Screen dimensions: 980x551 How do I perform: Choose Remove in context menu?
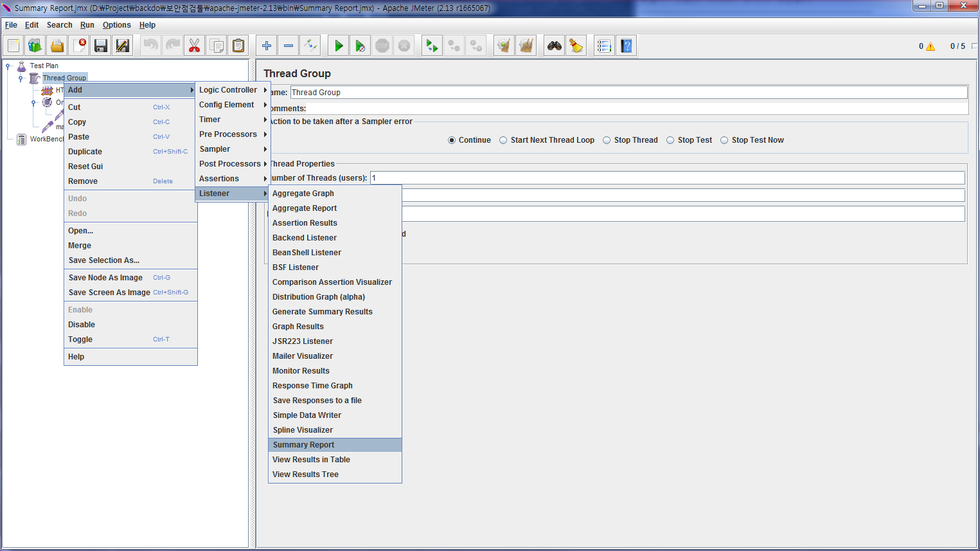[130, 181]
